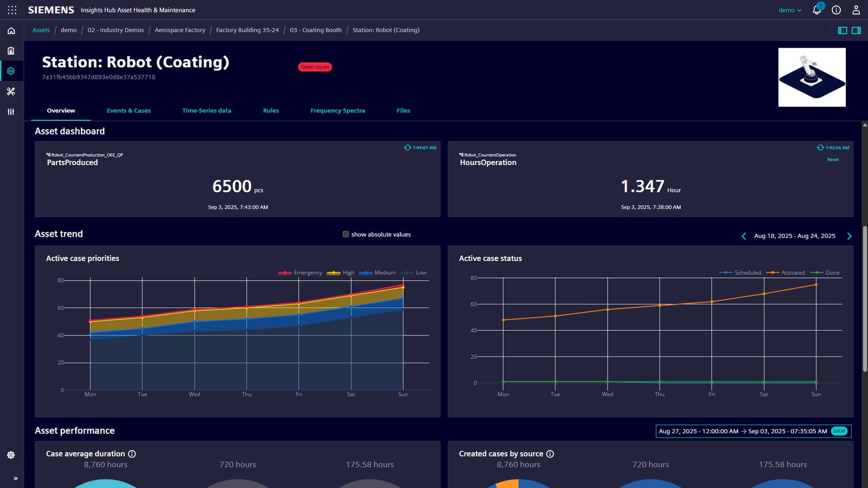Click Reset on HoursOperation widget
868x488 pixels.
click(833, 160)
